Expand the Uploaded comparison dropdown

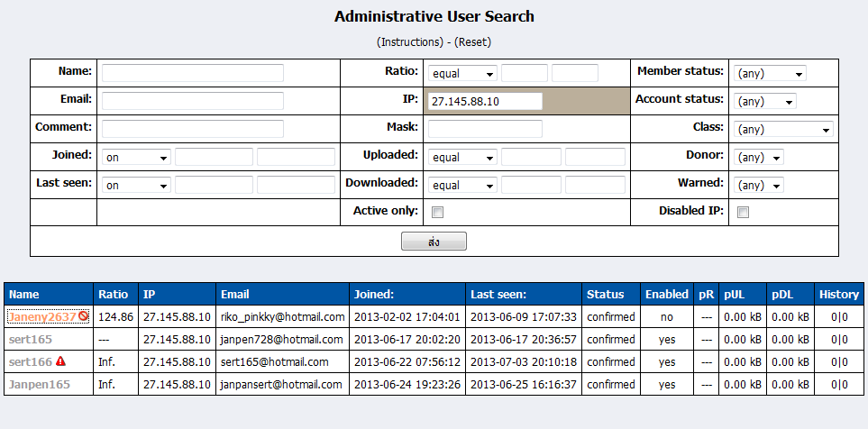[x=462, y=157]
